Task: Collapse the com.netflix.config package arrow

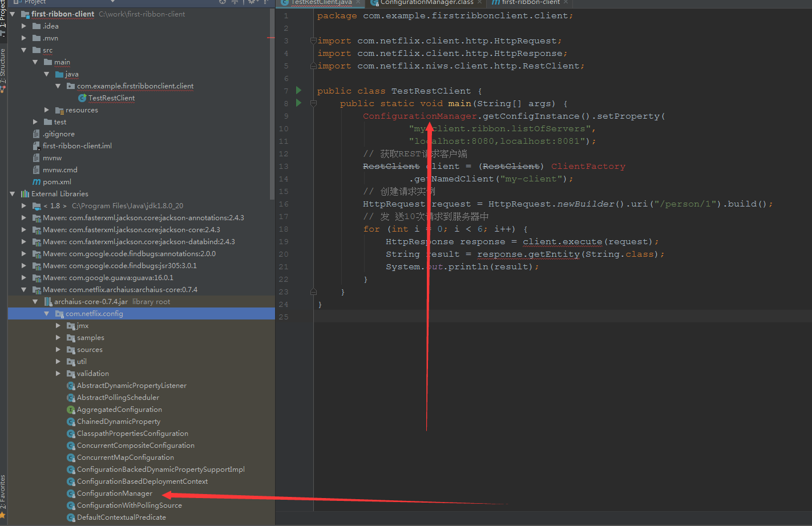Action: 47,314
